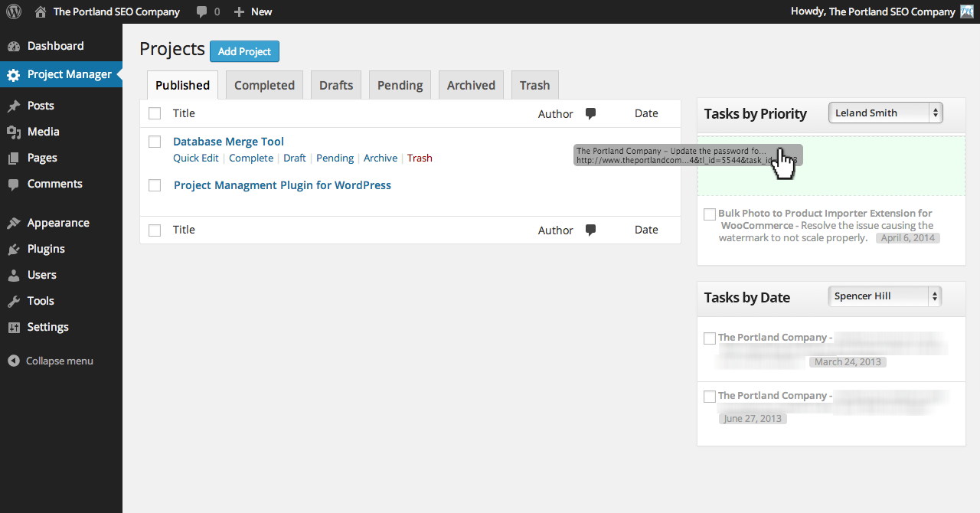
Task: Mark Bulk Photo Importer task done
Action: point(710,214)
